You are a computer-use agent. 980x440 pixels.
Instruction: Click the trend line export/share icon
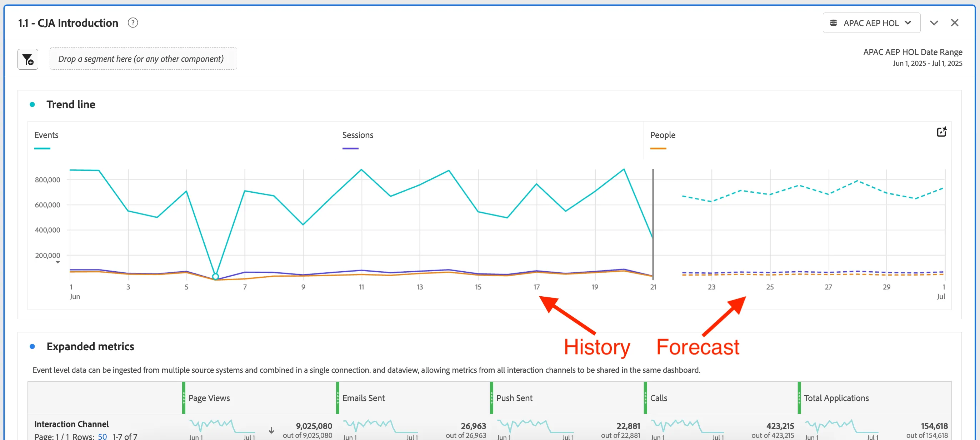[x=941, y=132]
